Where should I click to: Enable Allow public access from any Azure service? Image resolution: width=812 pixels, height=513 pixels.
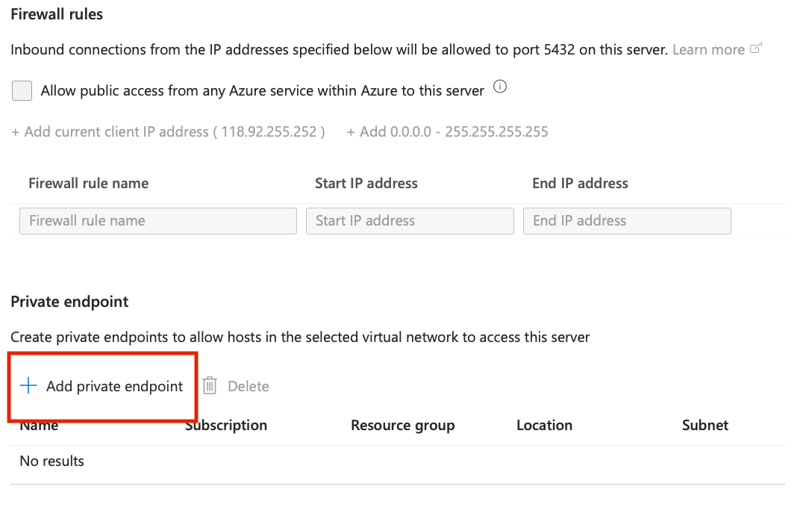coord(22,91)
